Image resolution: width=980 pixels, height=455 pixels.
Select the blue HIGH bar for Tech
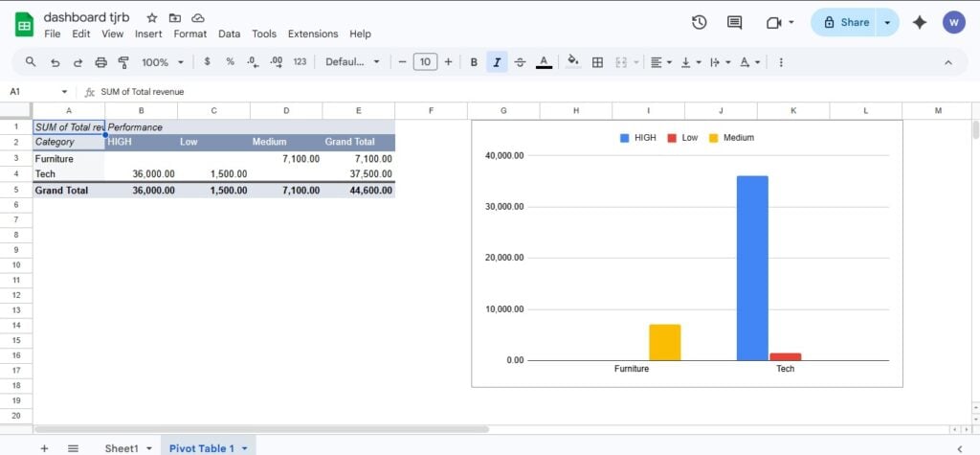click(752, 268)
